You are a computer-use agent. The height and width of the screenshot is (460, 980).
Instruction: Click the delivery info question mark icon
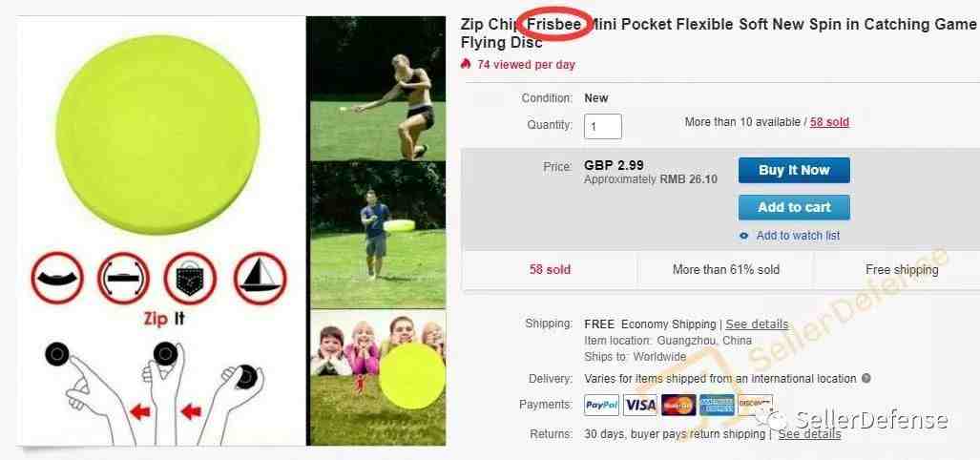pos(865,378)
